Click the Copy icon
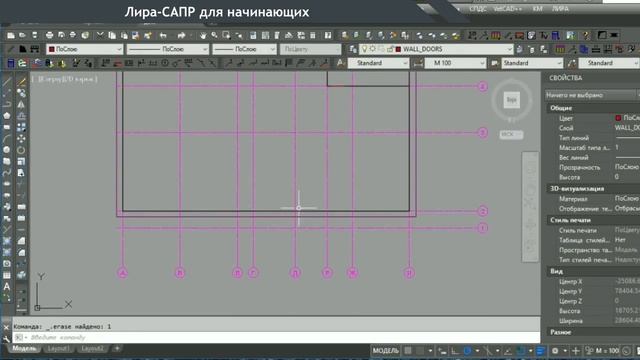Viewport: 640px width, 360px height. pyautogui.click(x=112, y=36)
